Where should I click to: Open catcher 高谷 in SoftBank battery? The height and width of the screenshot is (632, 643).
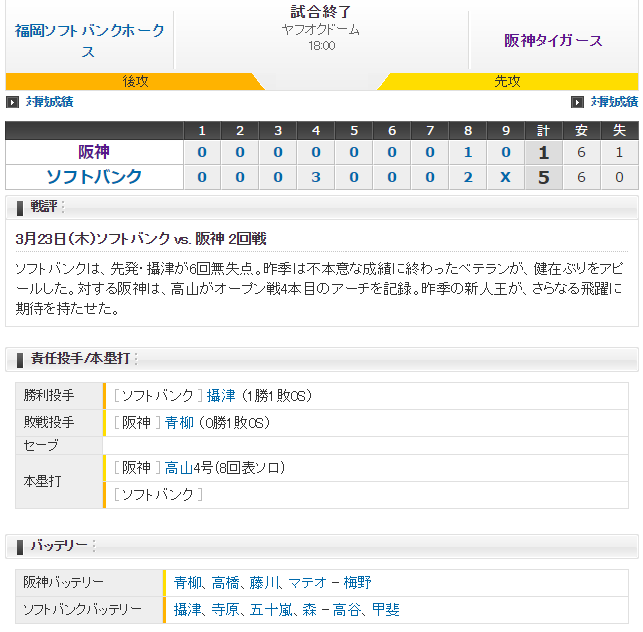(x=346, y=609)
